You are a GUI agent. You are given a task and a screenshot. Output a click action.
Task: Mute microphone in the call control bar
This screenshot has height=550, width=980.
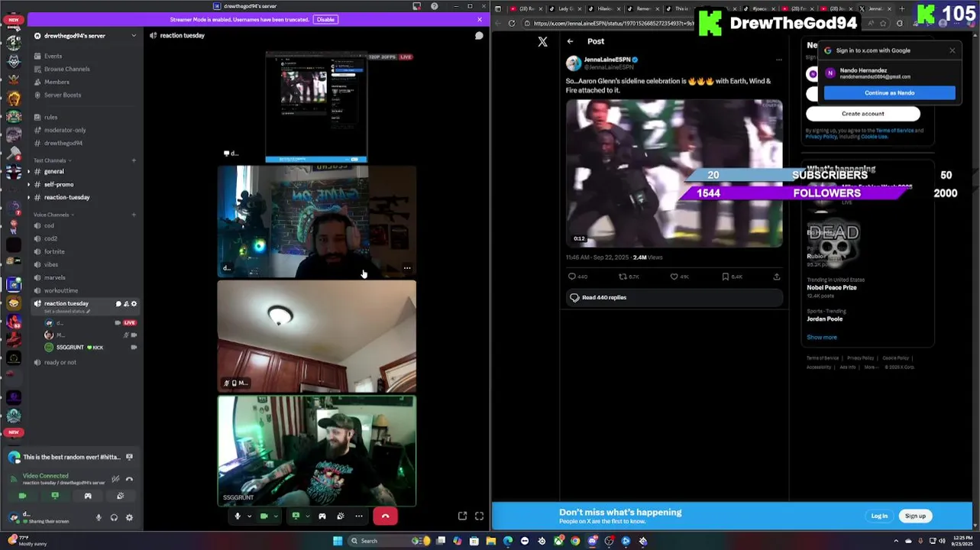[x=238, y=516]
